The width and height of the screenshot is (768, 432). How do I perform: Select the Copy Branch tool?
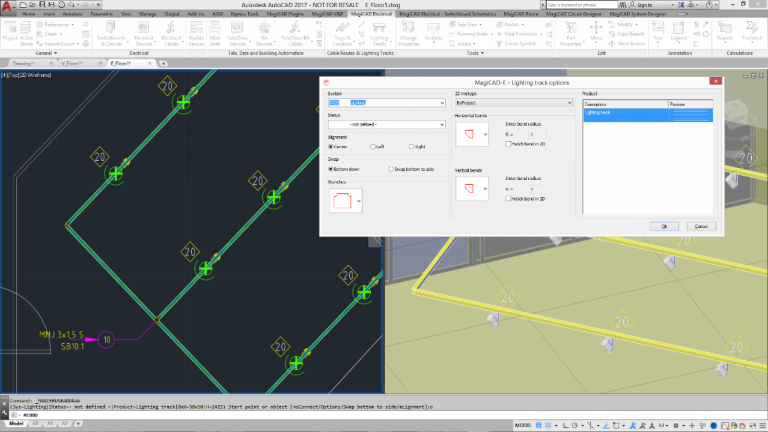click(627, 34)
